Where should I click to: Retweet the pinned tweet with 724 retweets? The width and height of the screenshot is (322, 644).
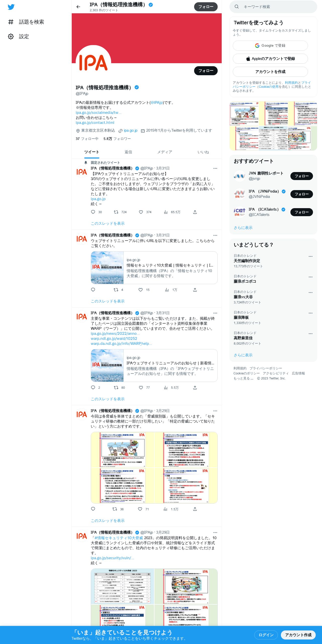[x=120, y=212]
